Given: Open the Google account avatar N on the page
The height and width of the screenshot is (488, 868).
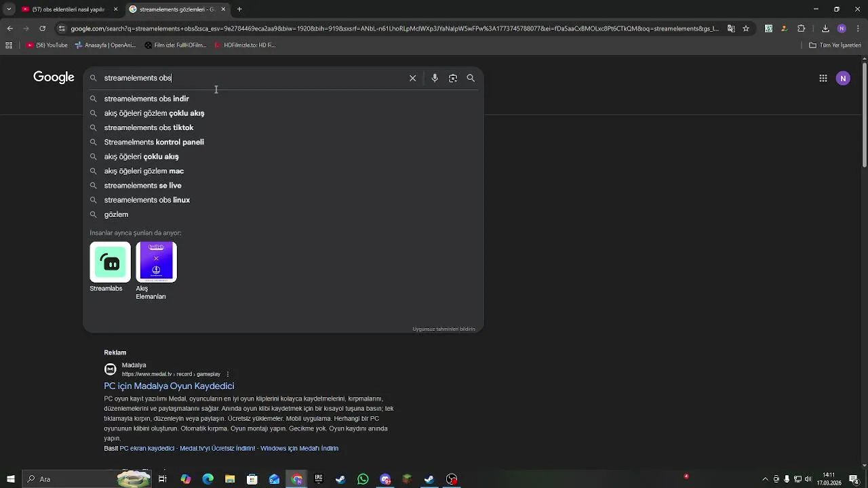Looking at the screenshot, I should (x=843, y=78).
